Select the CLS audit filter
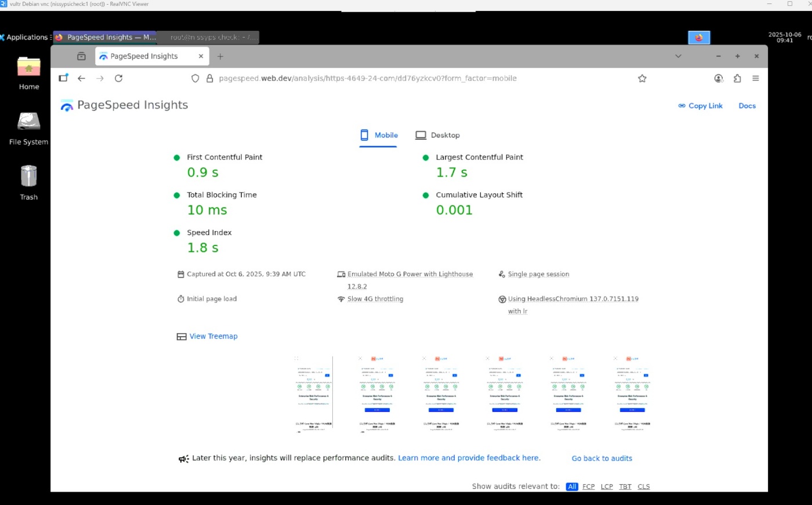 [644, 486]
